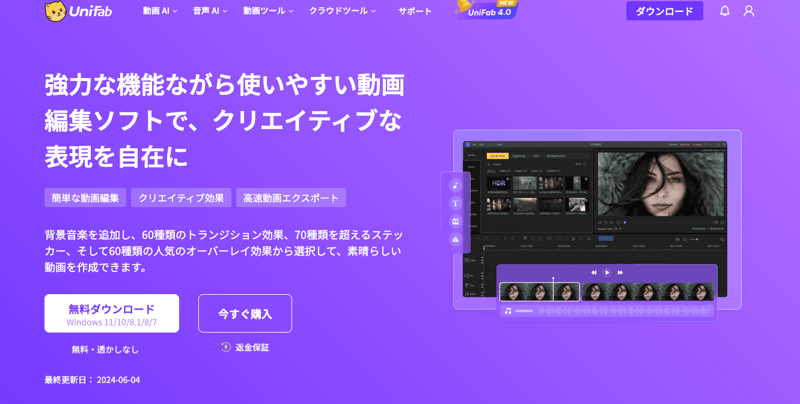Click the 無料ダウンロード button
The width and height of the screenshot is (800, 404).
click(112, 313)
